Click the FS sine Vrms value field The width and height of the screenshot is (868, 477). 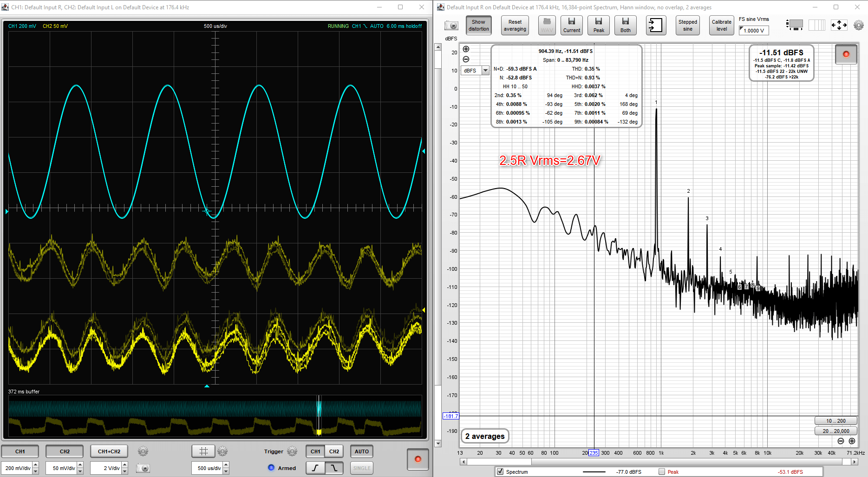(x=754, y=31)
